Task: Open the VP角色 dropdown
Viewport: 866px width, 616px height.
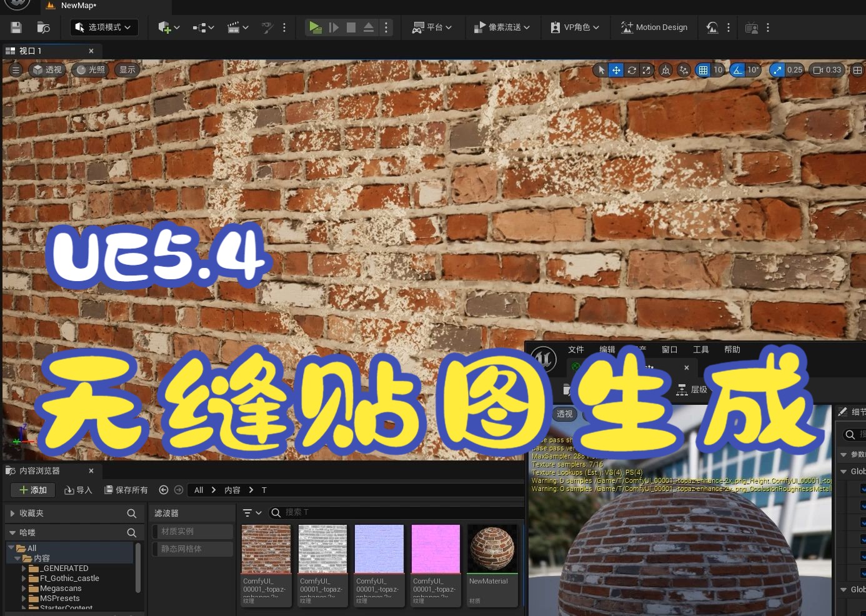Action: tap(575, 27)
